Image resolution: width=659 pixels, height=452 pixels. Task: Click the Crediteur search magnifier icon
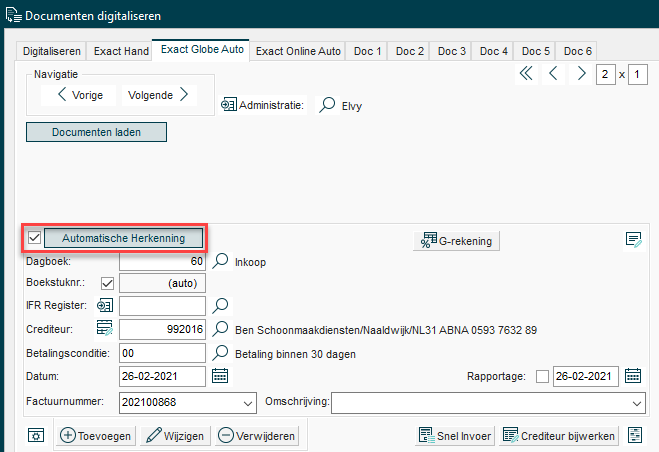(x=221, y=328)
